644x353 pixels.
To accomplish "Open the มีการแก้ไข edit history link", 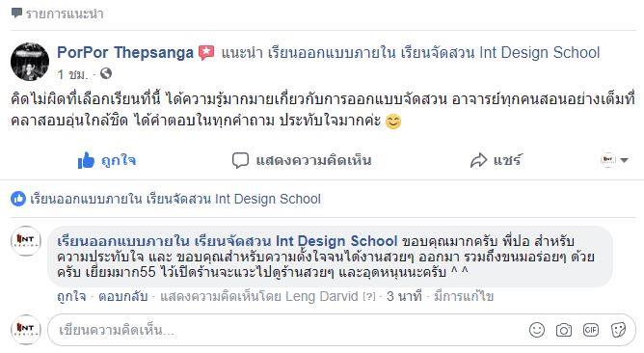I will [x=464, y=296].
